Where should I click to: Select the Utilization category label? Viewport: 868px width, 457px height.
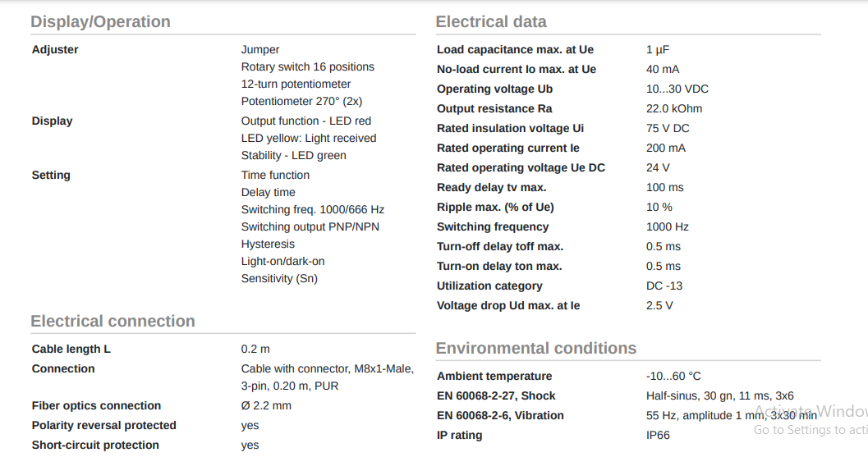point(489,286)
